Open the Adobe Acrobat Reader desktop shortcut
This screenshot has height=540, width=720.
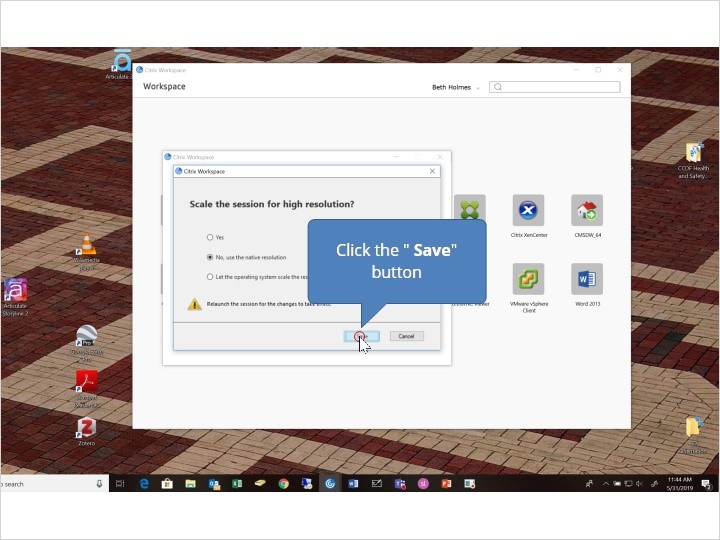[x=86, y=382]
